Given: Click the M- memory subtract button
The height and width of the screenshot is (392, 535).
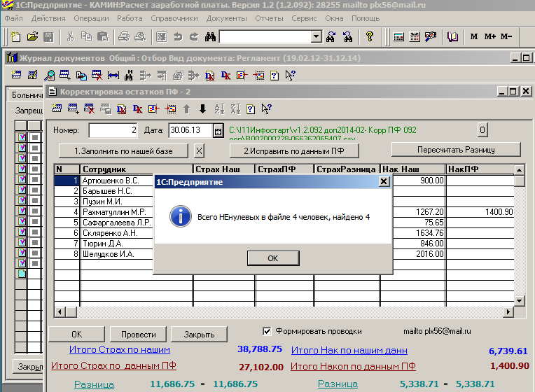Looking at the screenshot, I should 506,36.
